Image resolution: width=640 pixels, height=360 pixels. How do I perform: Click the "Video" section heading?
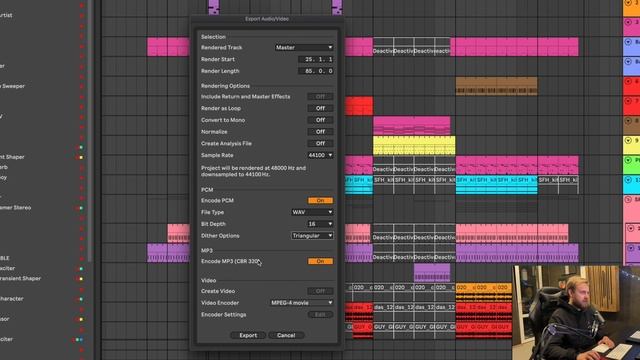click(x=208, y=280)
